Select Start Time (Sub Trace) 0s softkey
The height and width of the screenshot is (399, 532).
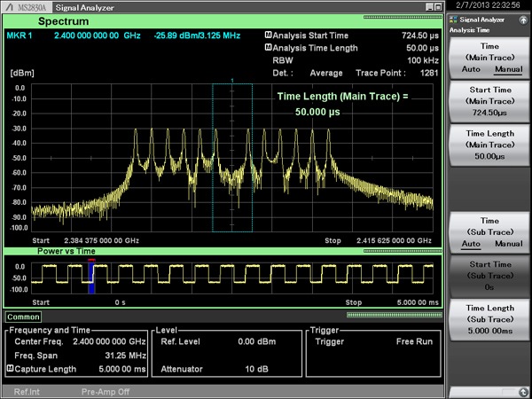(489, 276)
